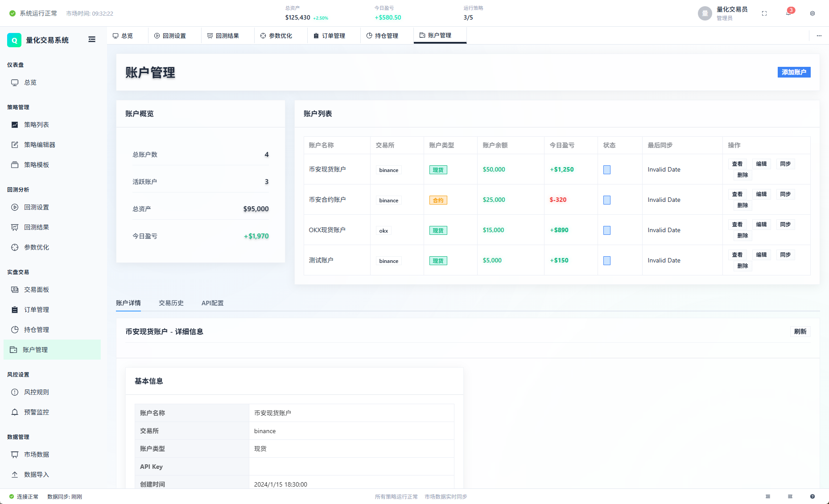Open 交易面板 in sidebar

(x=52, y=290)
